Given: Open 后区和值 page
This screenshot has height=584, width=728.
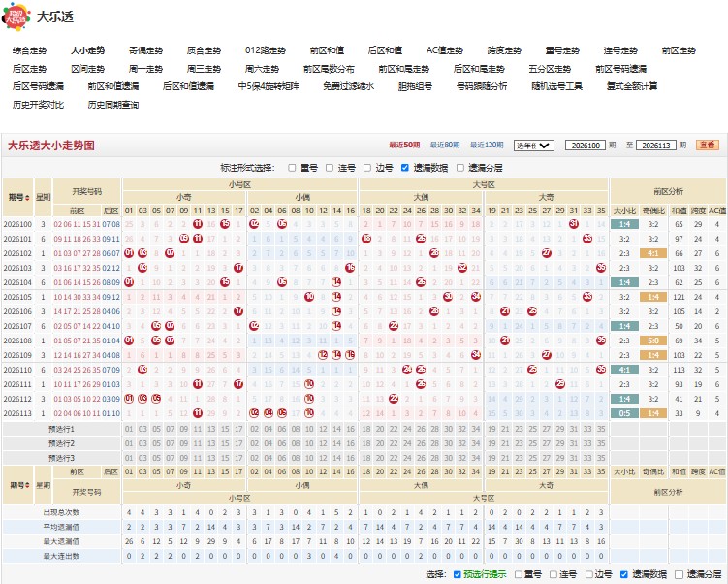Looking at the screenshot, I should (386, 50).
